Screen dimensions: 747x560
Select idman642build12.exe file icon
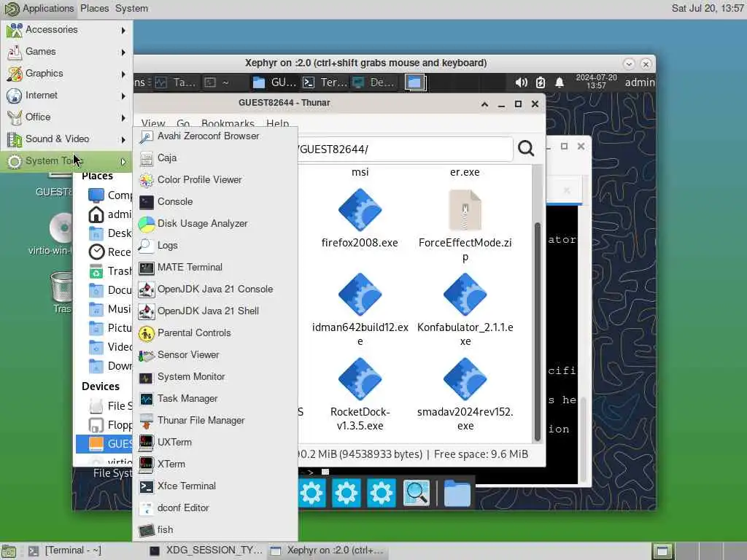[x=360, y=295]
